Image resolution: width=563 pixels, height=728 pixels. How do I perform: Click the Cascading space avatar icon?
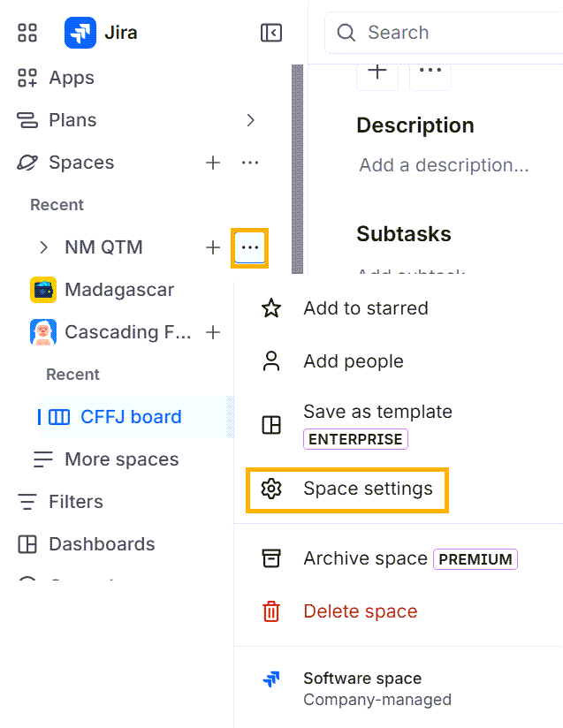[x=43, y=332]
